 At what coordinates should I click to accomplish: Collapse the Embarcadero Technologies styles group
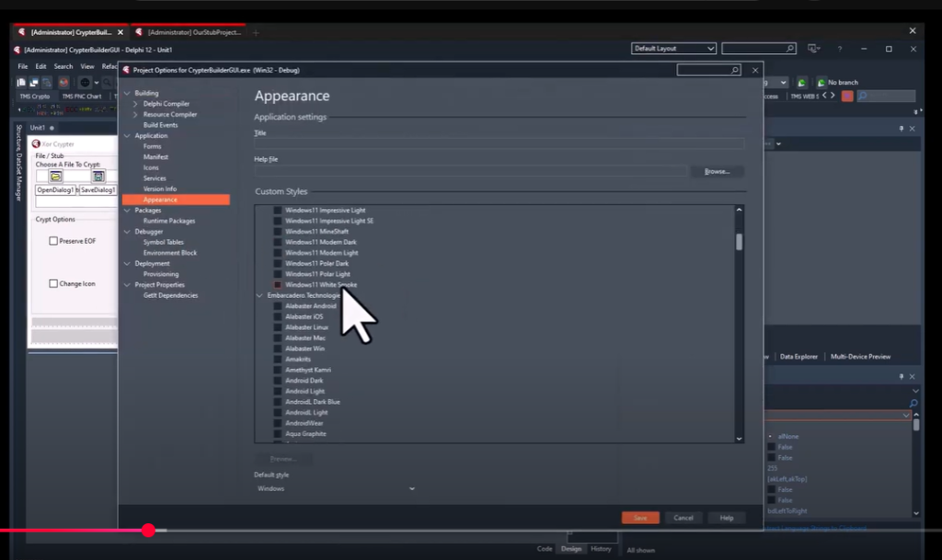click(x=259, y=295)
